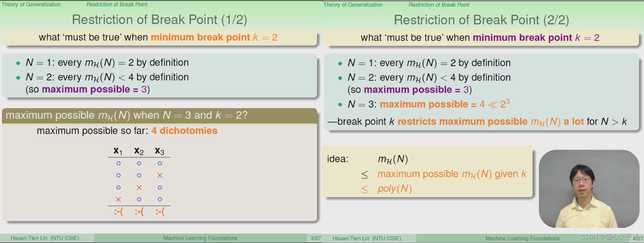Click the x2 column header in table
The height and width of the screenshot is (243, 644).
tap(139, 151)
